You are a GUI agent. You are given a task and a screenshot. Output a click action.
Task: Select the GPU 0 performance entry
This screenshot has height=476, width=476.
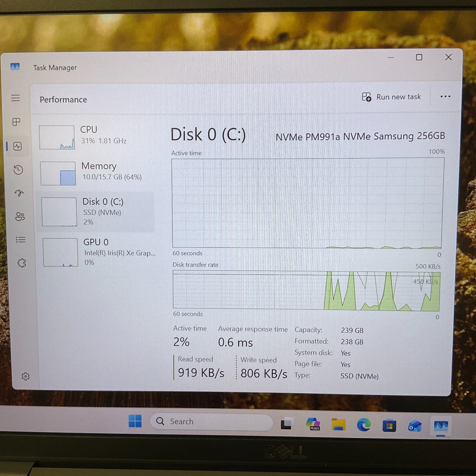pos(98,252)
